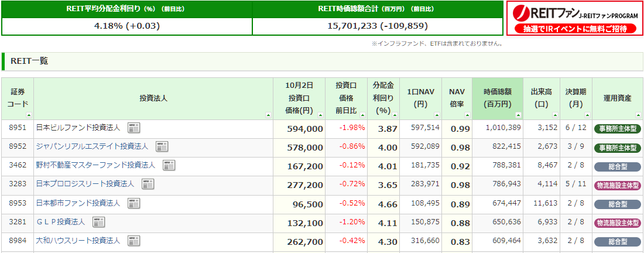Sort table by 証券コード column header
The width and height of the screenshot is (644, 253).
tap(17, 98)
